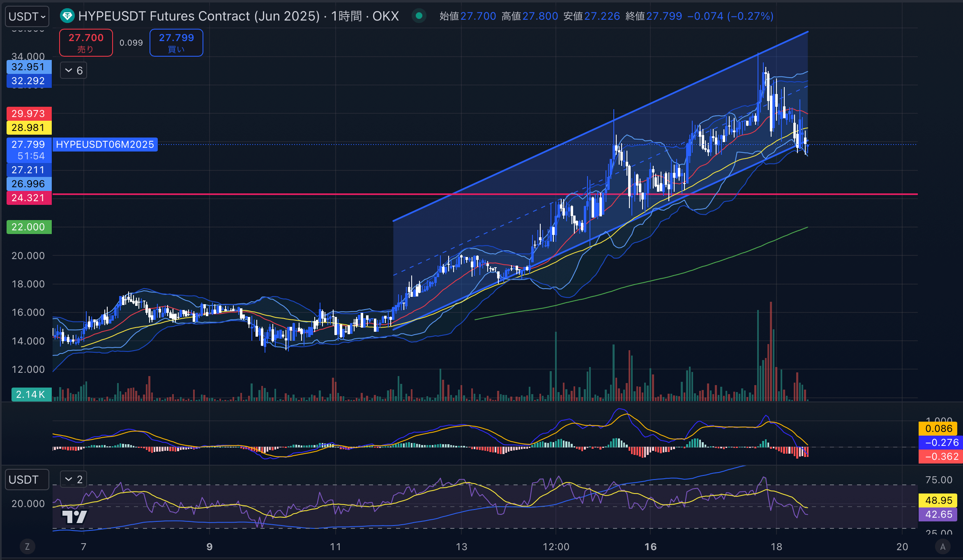
Task: Click the blue −0.276 MACD value label
Action: coord(941,443)
